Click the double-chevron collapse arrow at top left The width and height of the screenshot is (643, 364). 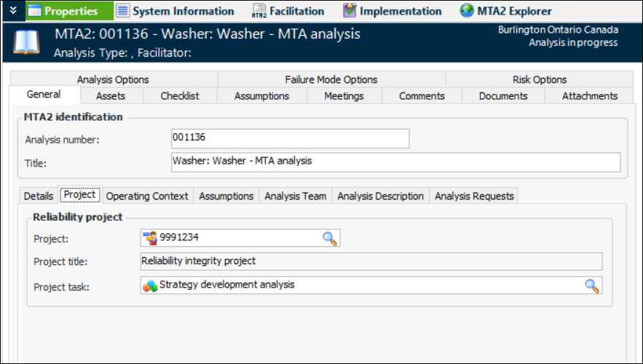pyautogui.click(x=12, y=11)
